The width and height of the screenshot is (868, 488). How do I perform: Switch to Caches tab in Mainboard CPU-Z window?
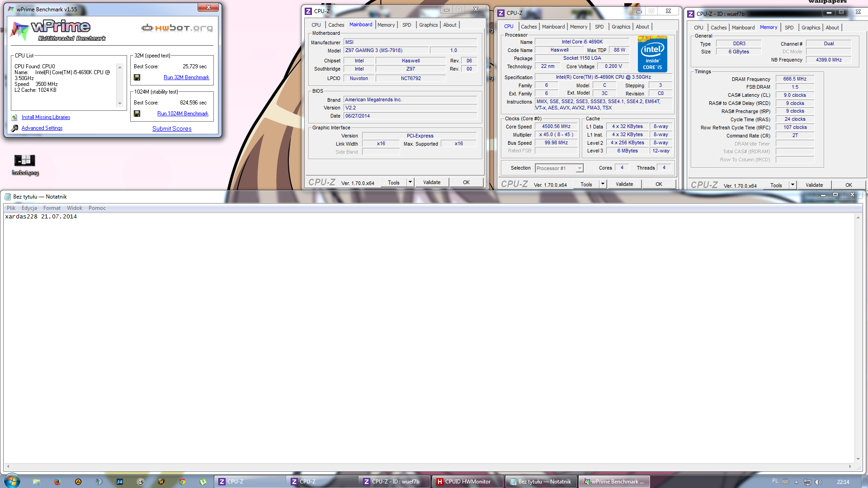tap(336, 25)
